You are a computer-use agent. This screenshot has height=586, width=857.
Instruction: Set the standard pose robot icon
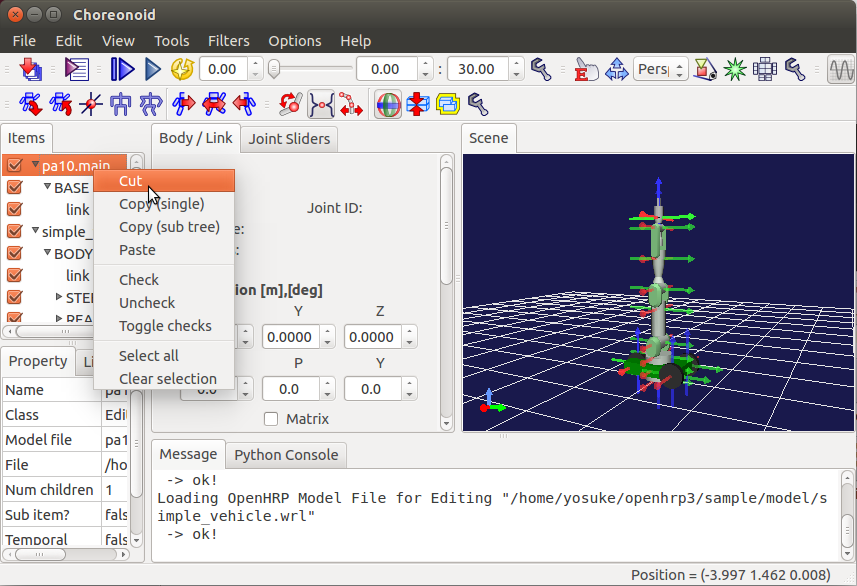[x=150, y=104]
